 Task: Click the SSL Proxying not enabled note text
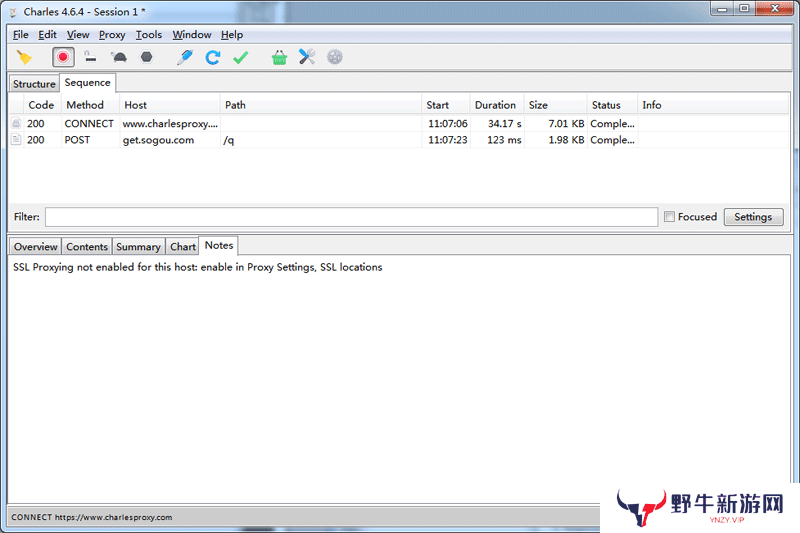coord(197,267)
